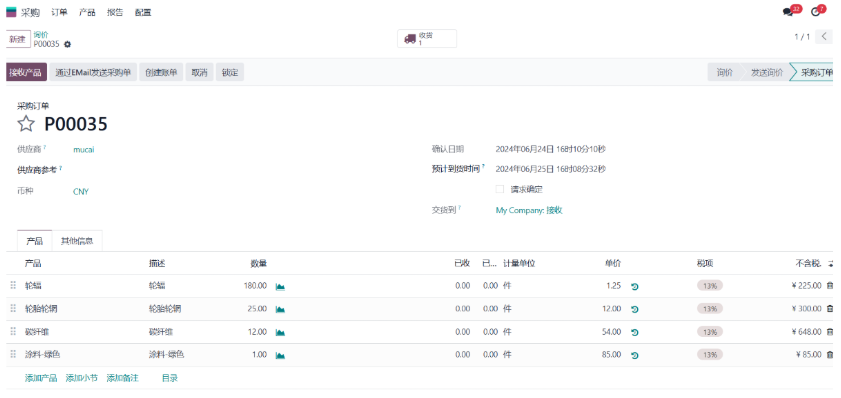Open the gear actions menu beside P00035
This screenshot has width=841, height=398.
point(68,44)
